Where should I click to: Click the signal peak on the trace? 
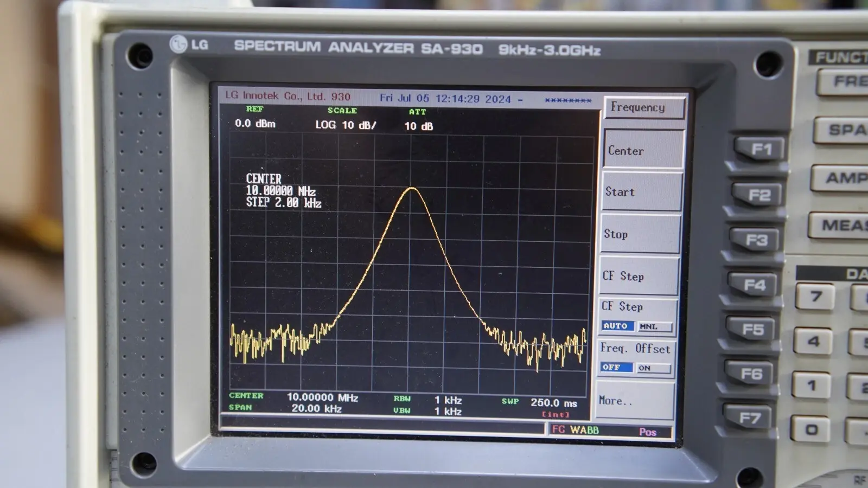(412, 188)
